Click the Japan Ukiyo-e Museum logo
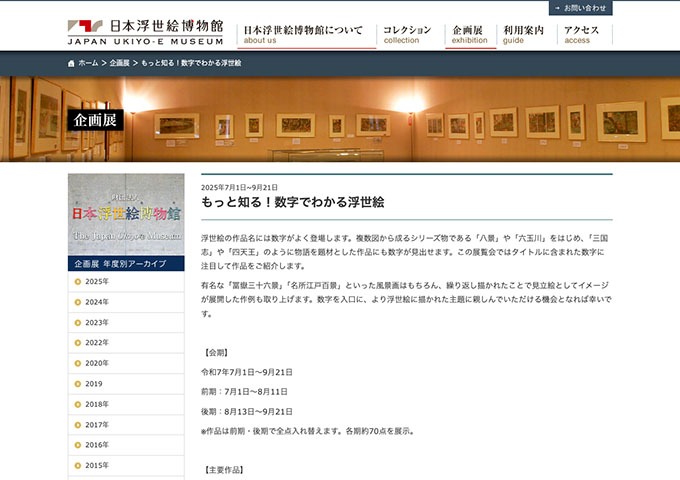680x480 pixels. pyautogui.click(x=146, y=32)
